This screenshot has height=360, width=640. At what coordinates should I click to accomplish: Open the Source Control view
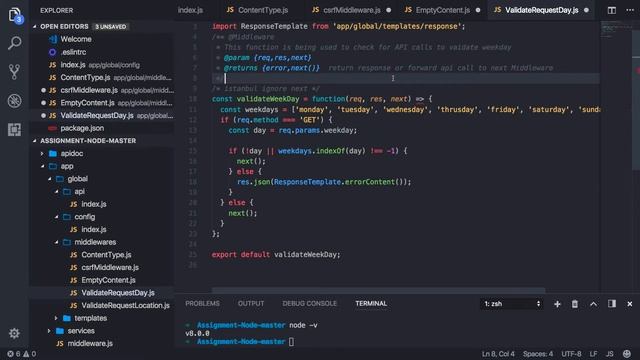14,72
